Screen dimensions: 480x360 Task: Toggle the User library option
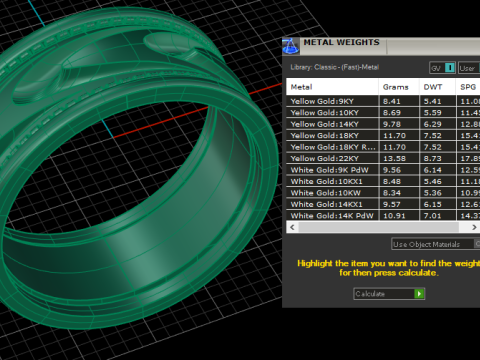[x=469, y=68]
